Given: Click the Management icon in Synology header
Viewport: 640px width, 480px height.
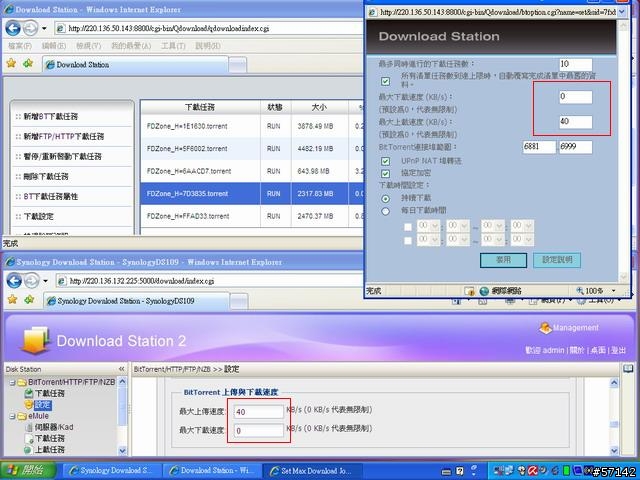Looking at the screenshot, I should coord(545,328).
